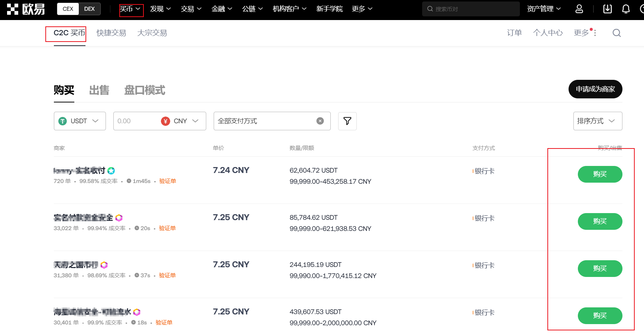Click 购买 for the 7.24 CNY offer
Viewport: 644px width, 333px height.
click(599, 174)
